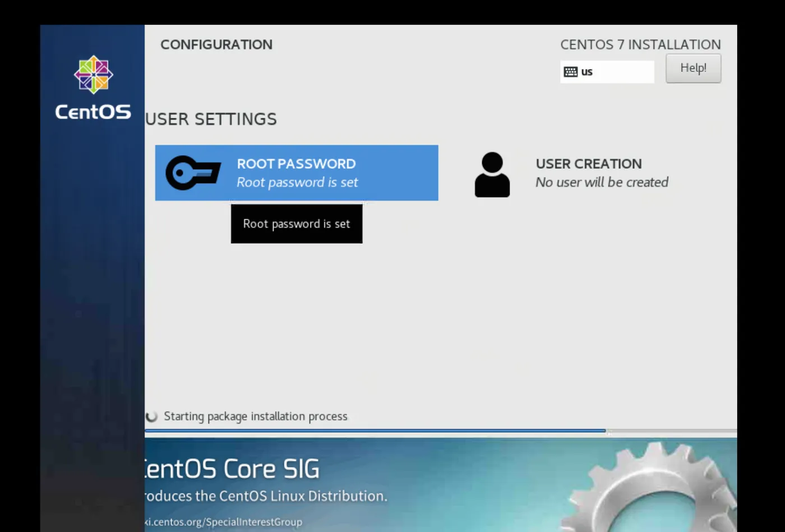Click the 'Root password is set' tooltip
This screenshot has width=785, height=532.
pos(297,224)
